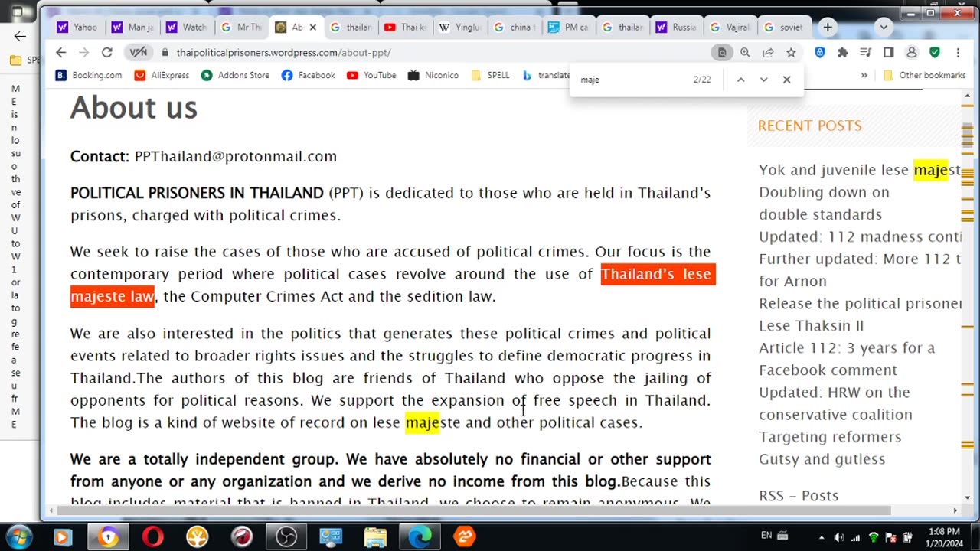This screenshot has width=980, height=551.
Task: Bookmark this page with star icon
Action: coord(791,52)
